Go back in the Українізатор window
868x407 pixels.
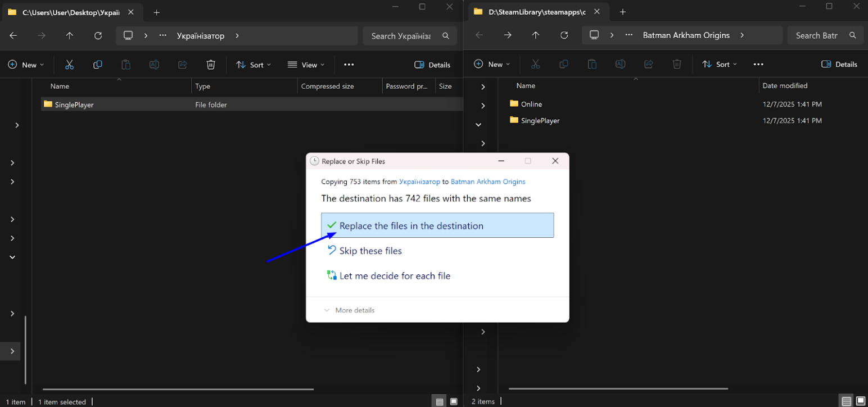13,35
